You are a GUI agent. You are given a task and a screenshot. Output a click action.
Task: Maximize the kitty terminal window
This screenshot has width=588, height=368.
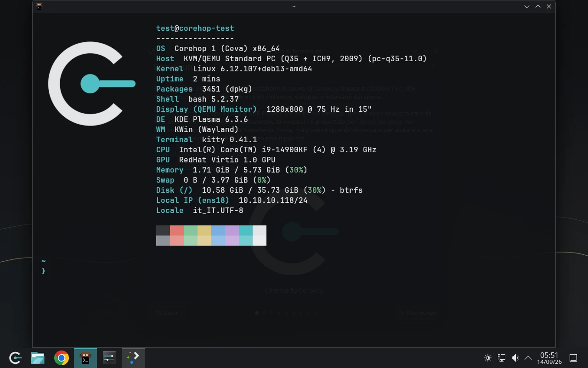click(538, 6)
